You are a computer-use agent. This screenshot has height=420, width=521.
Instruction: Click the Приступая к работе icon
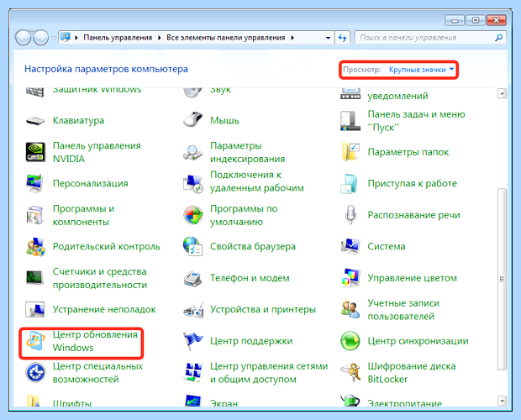(350, 183)
